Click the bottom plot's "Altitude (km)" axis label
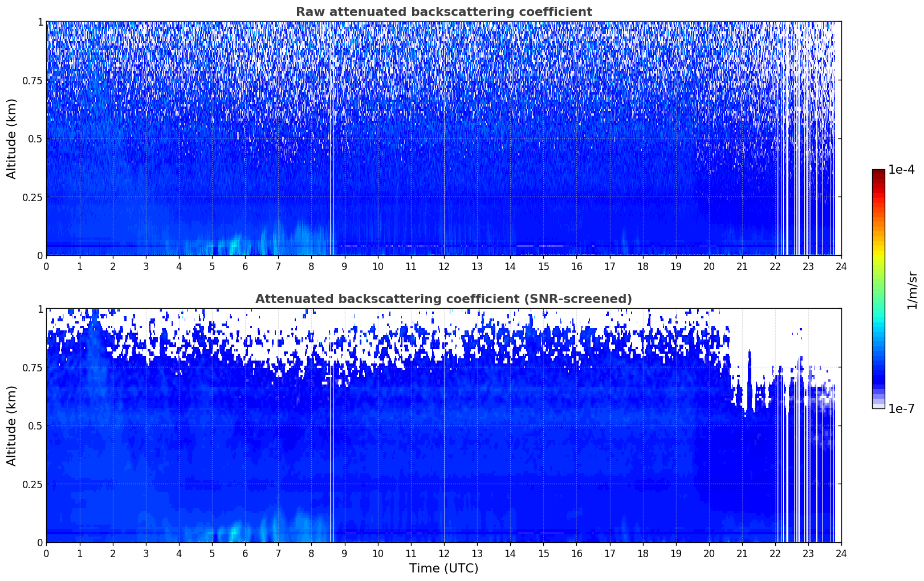Image resolution: width=924 pixels, height=581 pixels. (12, 425)
